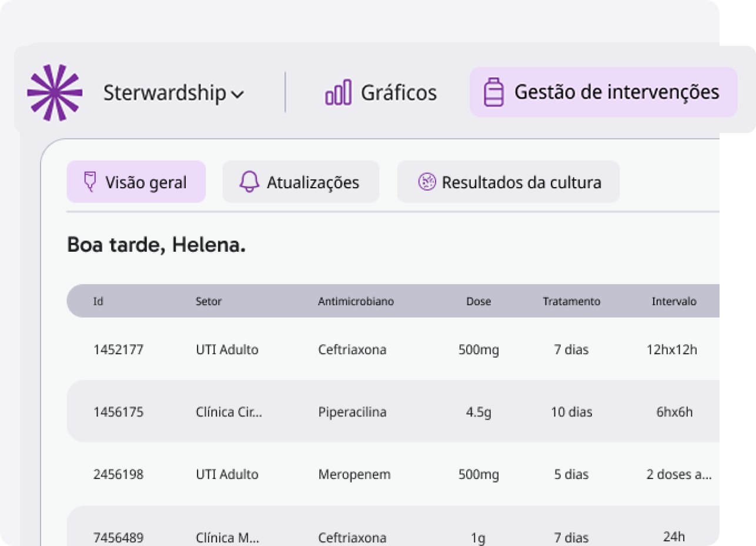Click truncated sector Clínica Cir... cell
Viewport: 756px width, 546px height.
pyautogui.click(x=229, y=412)
